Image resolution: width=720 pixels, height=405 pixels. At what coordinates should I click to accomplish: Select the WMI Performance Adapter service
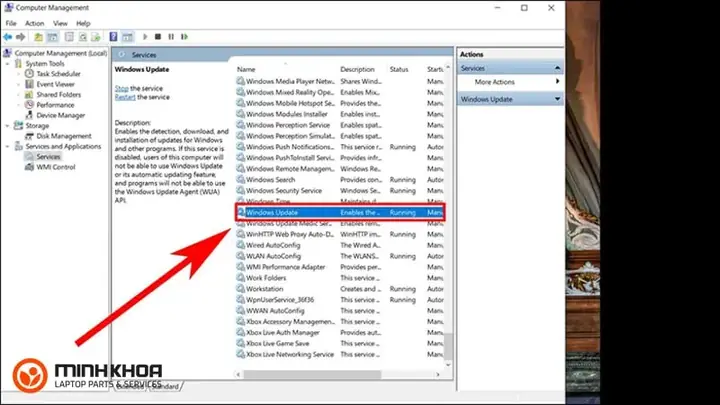(x=340, y=267)
